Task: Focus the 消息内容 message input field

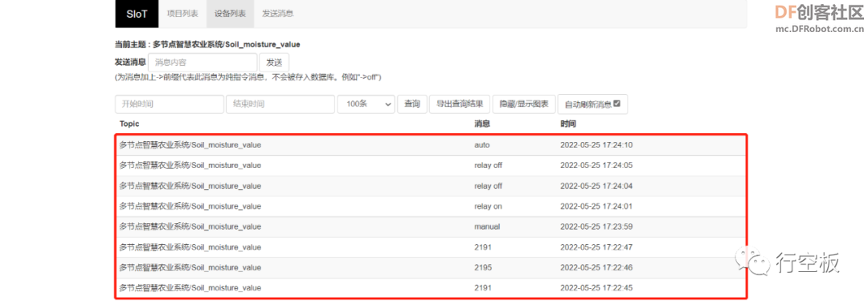Action: pos(203,63)
